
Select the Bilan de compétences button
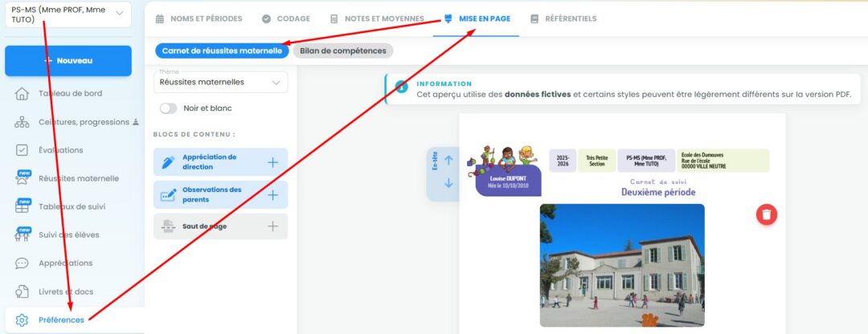[x=343, y=51]
